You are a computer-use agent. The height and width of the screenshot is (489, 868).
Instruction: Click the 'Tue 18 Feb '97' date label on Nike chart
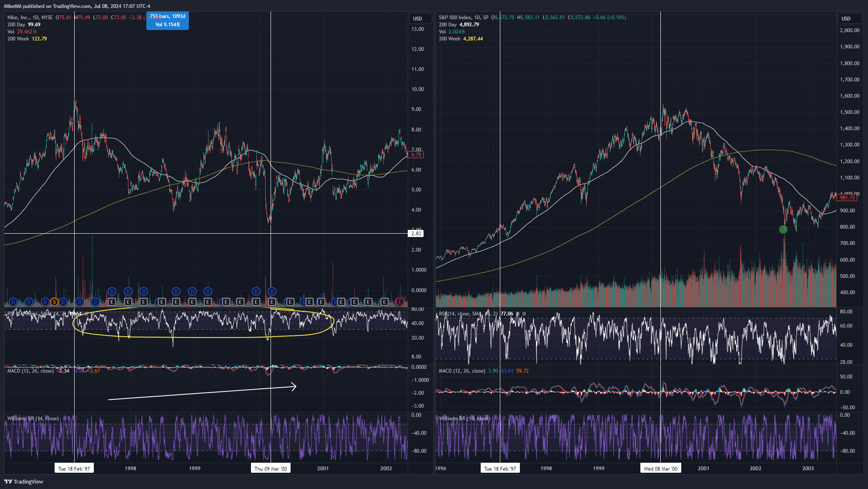coord(74,469)
